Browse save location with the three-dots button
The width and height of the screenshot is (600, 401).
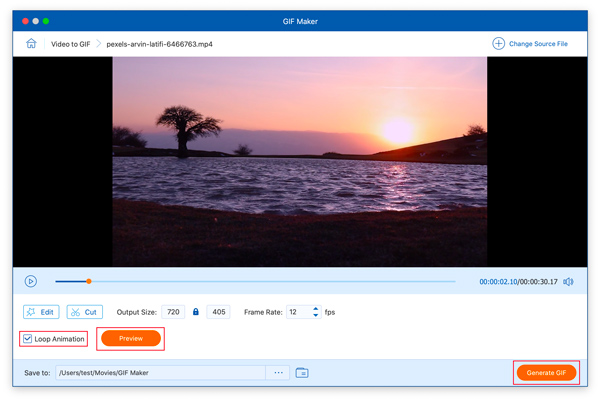[x=279, y=372]
